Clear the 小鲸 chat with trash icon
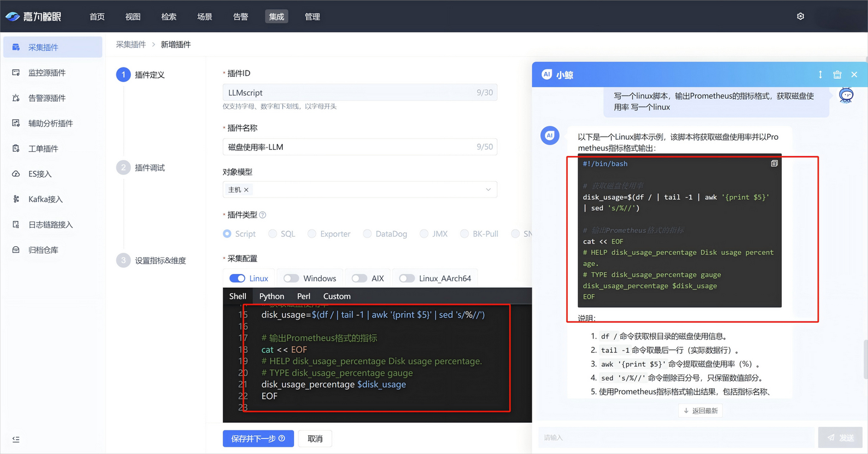 837,75
